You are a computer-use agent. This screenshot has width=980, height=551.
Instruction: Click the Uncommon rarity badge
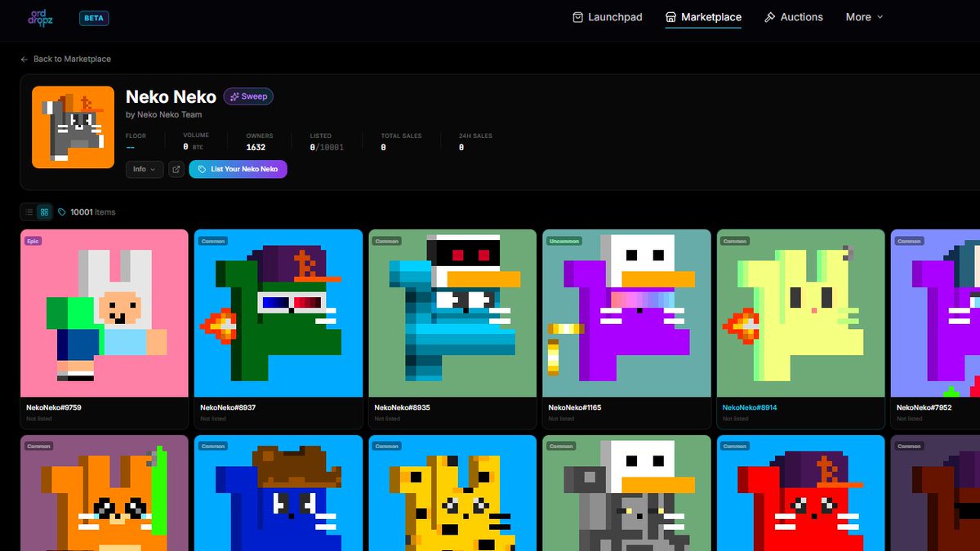click(564, 241)
